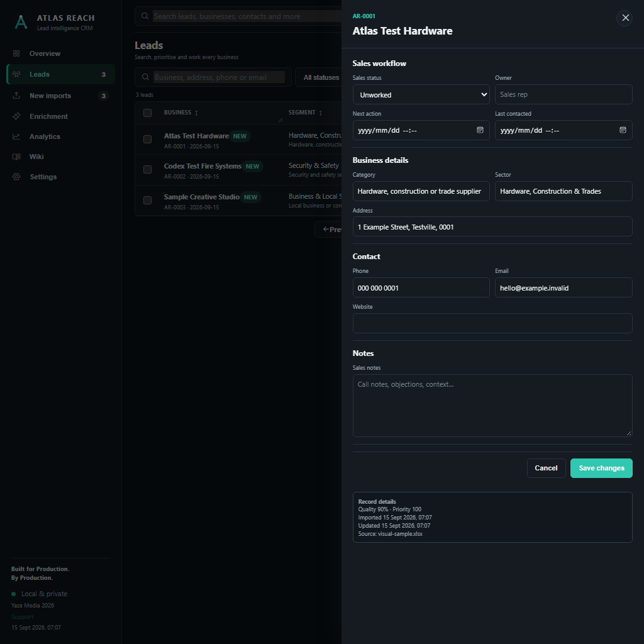Click the Owner sales rep field

tap(564, 94)
